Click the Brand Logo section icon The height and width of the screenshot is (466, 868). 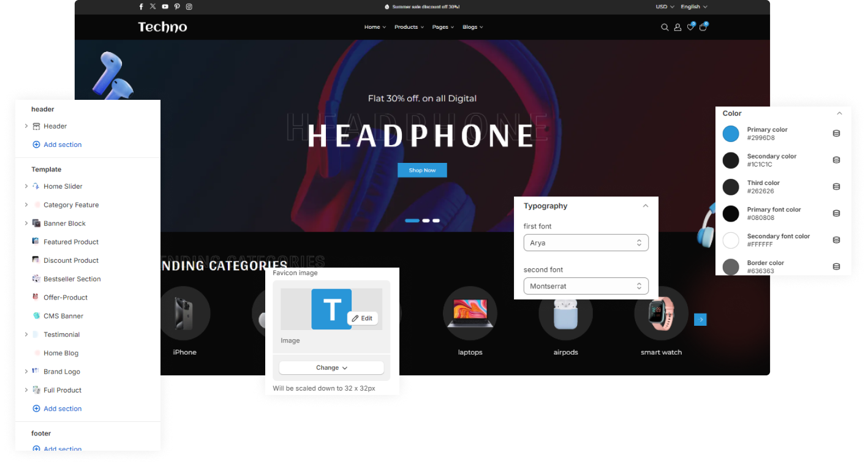tap(36, 371)
